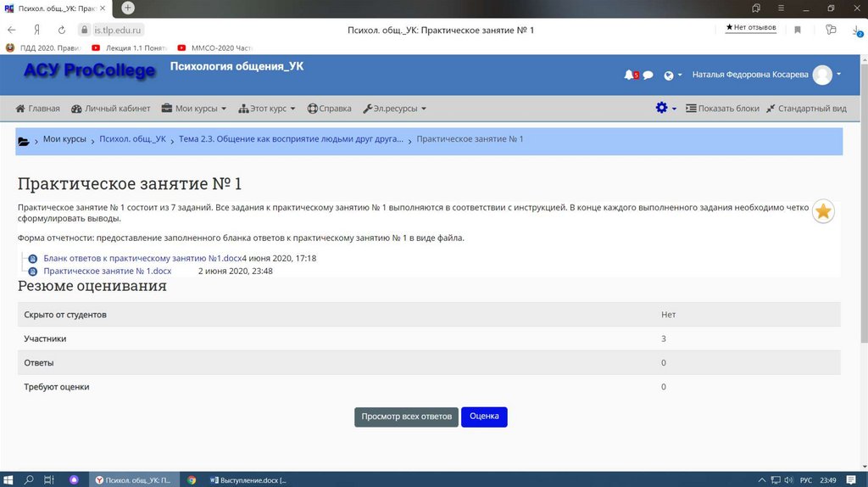The width and height of the screenshot is (868, 487).
Task: Open Бланк ответов к практическому занятию №1.docx
Action: (x=142, y=258)
